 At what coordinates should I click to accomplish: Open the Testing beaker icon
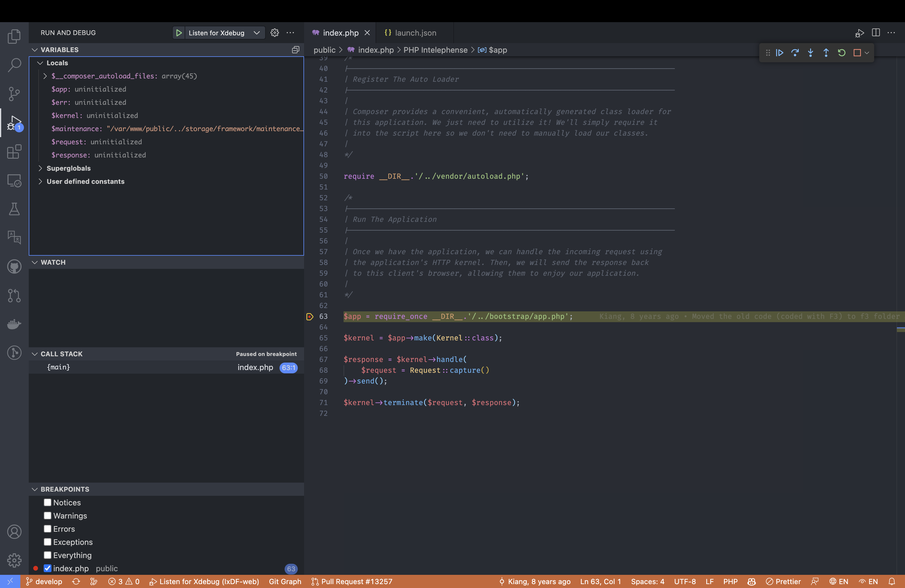pos(14,209)
